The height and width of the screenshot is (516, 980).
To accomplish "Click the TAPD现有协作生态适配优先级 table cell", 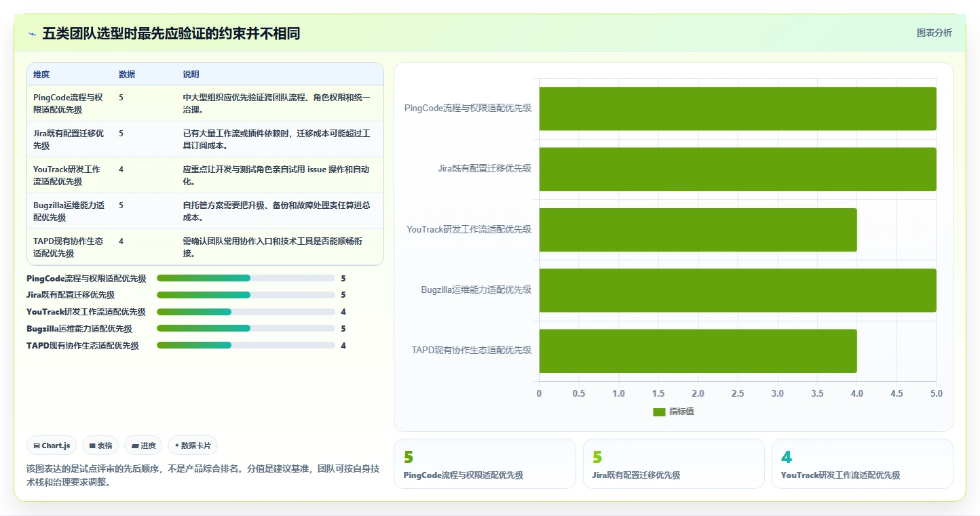I will 69,247.
